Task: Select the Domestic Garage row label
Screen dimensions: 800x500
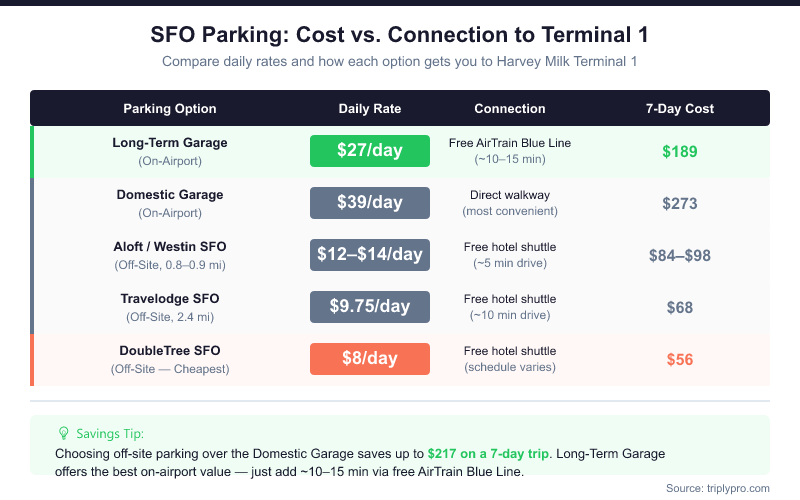Action: [x=170, y=195]
